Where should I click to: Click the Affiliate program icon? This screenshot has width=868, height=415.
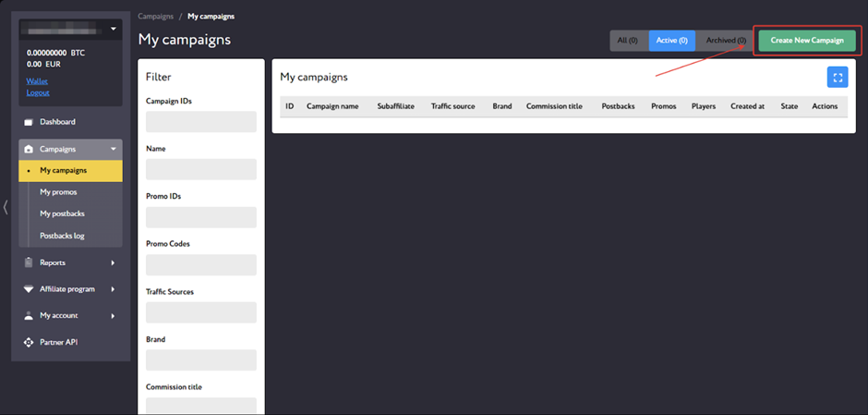29,289
